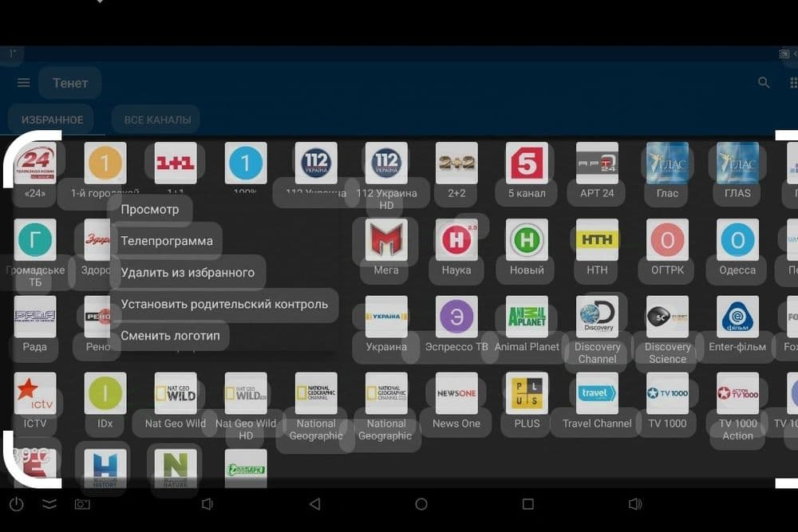Select Удалить из избранного menu item
This screenshot has width=798, height=532.
tap(188, 273)
